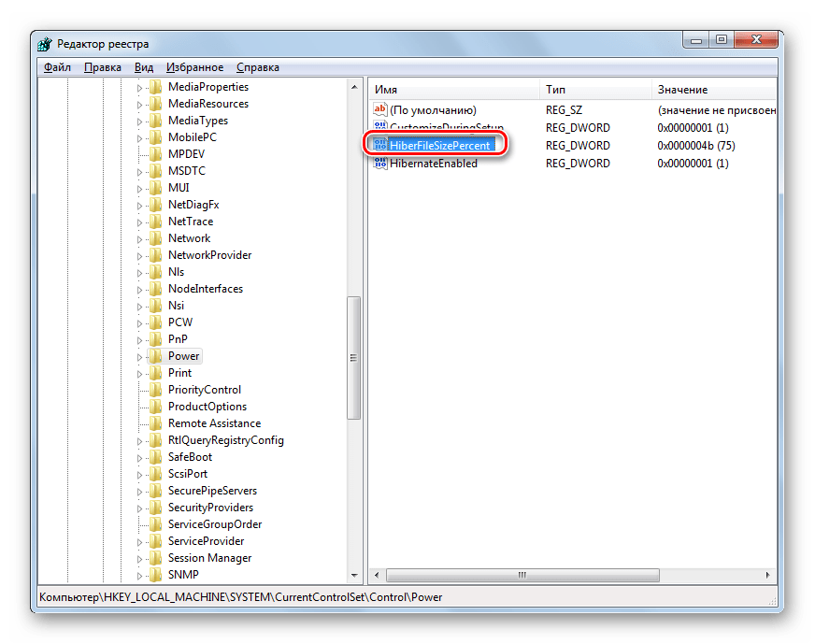Select the HibernateEnabled value name
The image size is (815, 644).
[434, 164]
